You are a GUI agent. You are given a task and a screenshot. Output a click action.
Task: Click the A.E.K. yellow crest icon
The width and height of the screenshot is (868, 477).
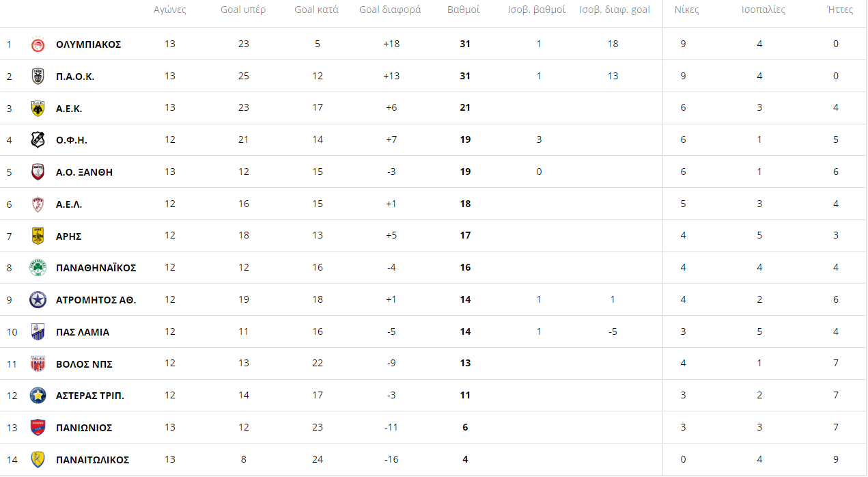click(38, 108)
